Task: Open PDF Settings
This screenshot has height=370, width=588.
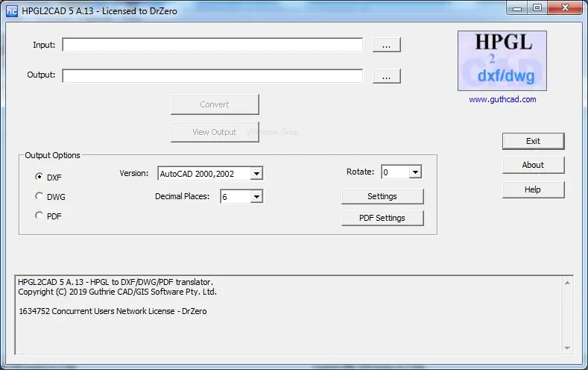Action: 382,218
